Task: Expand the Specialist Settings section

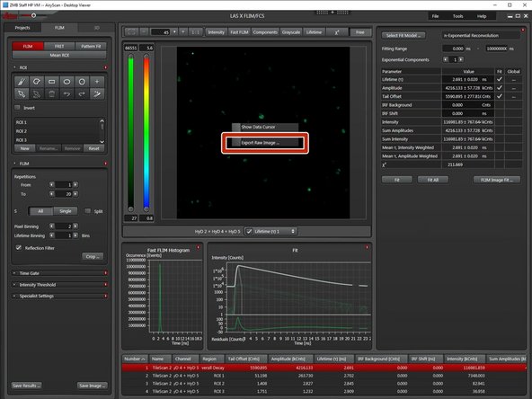Action: [x=14, y=296]
